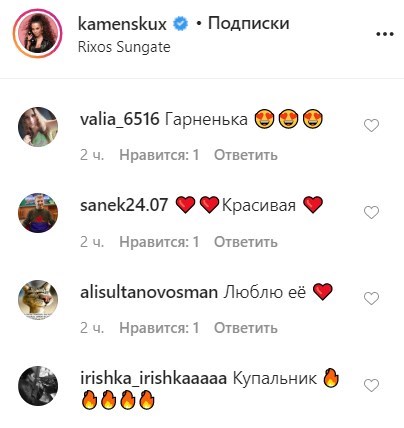Open the kamenskux username link
The width and height of the screenshot is (404, 428).
click(122, 24)
